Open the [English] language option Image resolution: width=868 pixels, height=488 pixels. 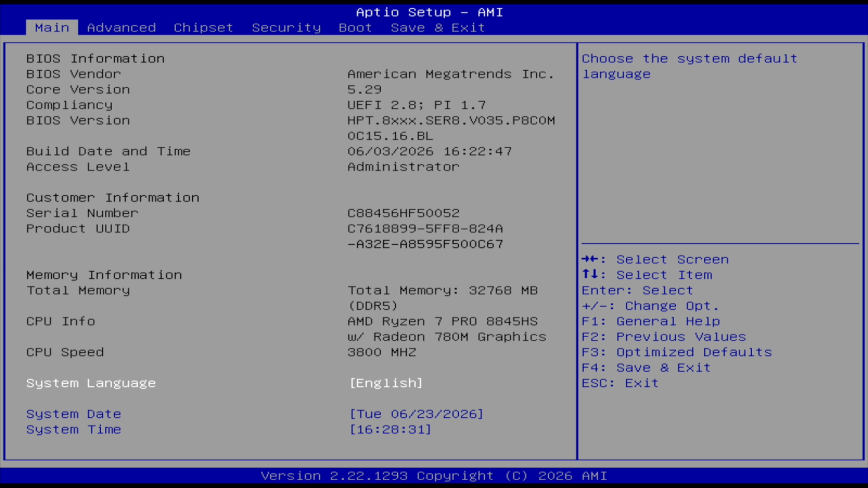click(386, 383)
